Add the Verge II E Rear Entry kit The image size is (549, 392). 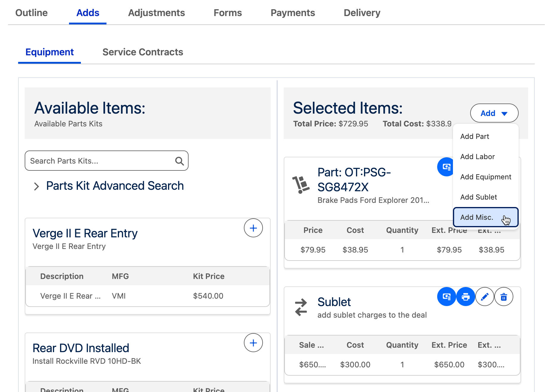(253, 228)
